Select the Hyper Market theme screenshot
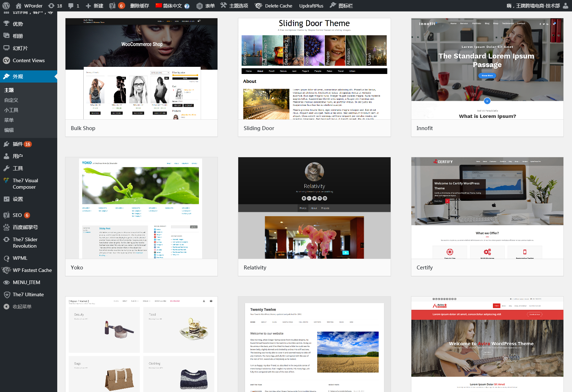Image resolution: width=572 pixels, height=392 pixels. pos(141,344)
